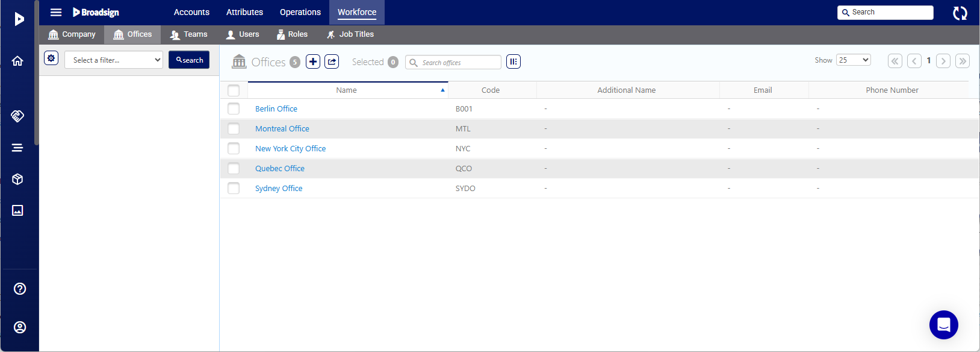The height and width of the screenshot is (352, 980).
Task: Toggle the hamburger navigation menu
Action: pyautogui.click(x=56, y=12)
